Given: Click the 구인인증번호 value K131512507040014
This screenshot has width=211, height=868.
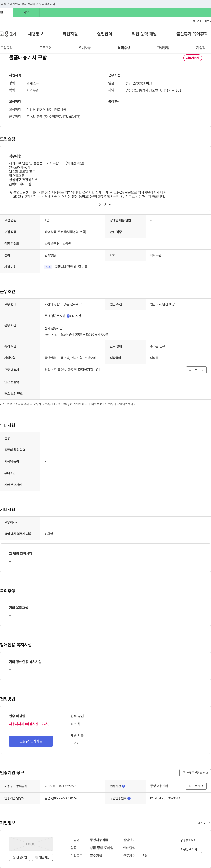Looking at the screenshot, I should point(165,798).
